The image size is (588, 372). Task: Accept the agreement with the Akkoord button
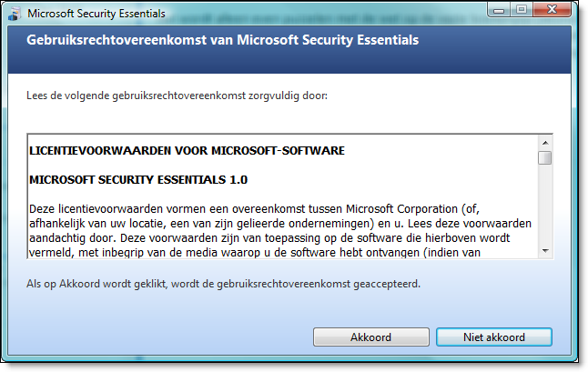click(370, 337)
